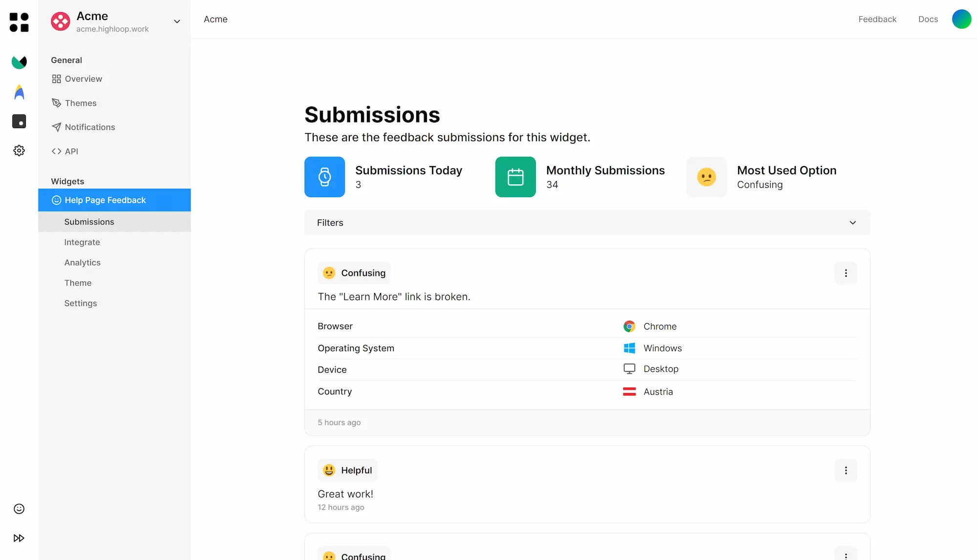Open the Acme workspace switcher dropdown

pos(177,21)
